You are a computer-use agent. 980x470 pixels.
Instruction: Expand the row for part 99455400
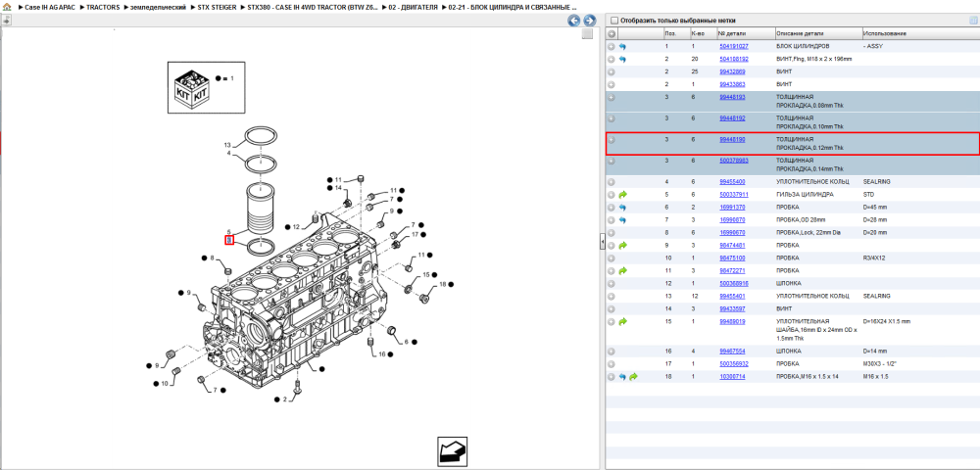[x=612, y=182]
